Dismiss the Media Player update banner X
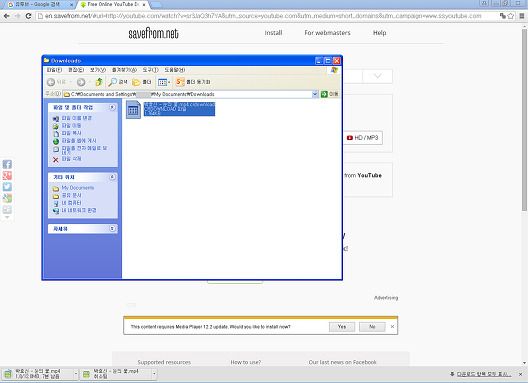 point(392,327)
